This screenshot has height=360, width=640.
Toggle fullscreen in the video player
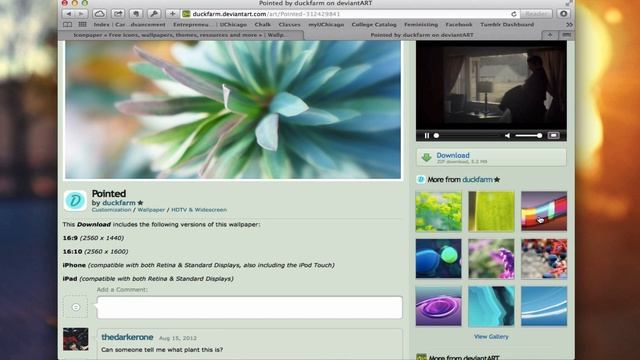coord(553,136)
